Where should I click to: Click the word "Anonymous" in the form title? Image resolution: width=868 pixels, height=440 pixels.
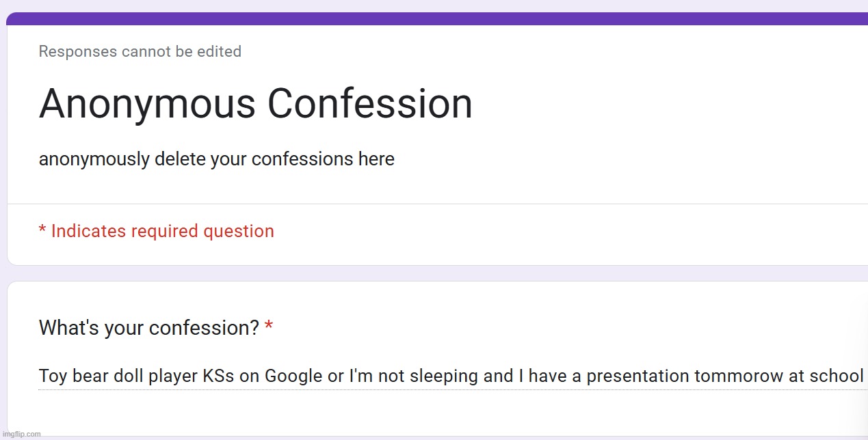click(x=147, y=105)
